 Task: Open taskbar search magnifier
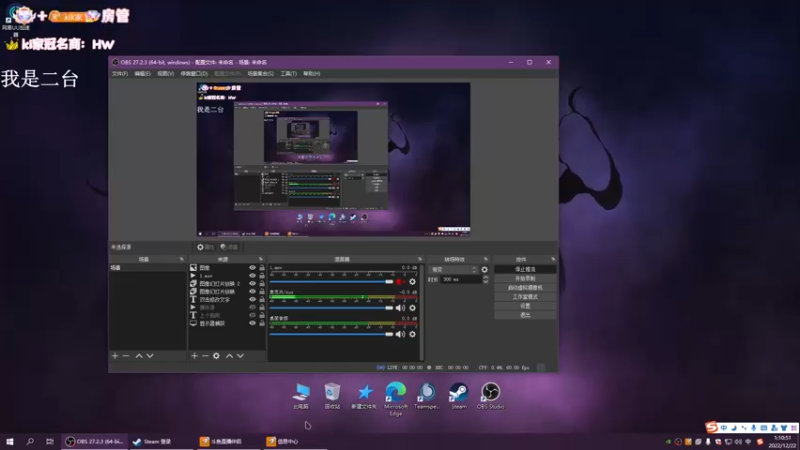[x=30, y=441]
